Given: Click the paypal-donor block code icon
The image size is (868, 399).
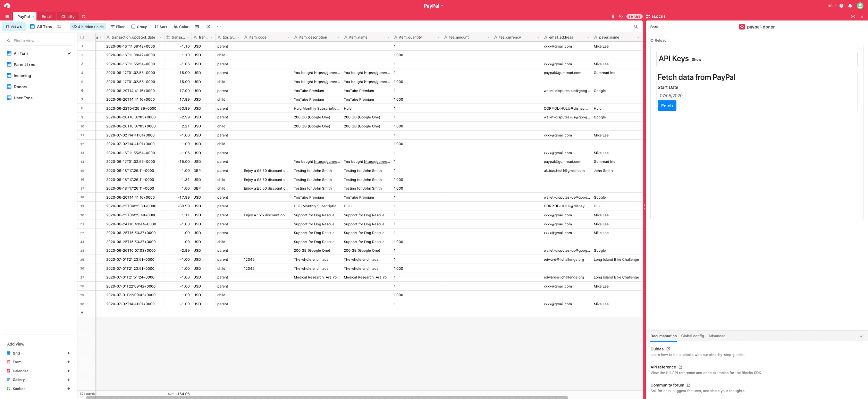Looking at the screenshot, I should pyautogui.click(x=742, y=27).
